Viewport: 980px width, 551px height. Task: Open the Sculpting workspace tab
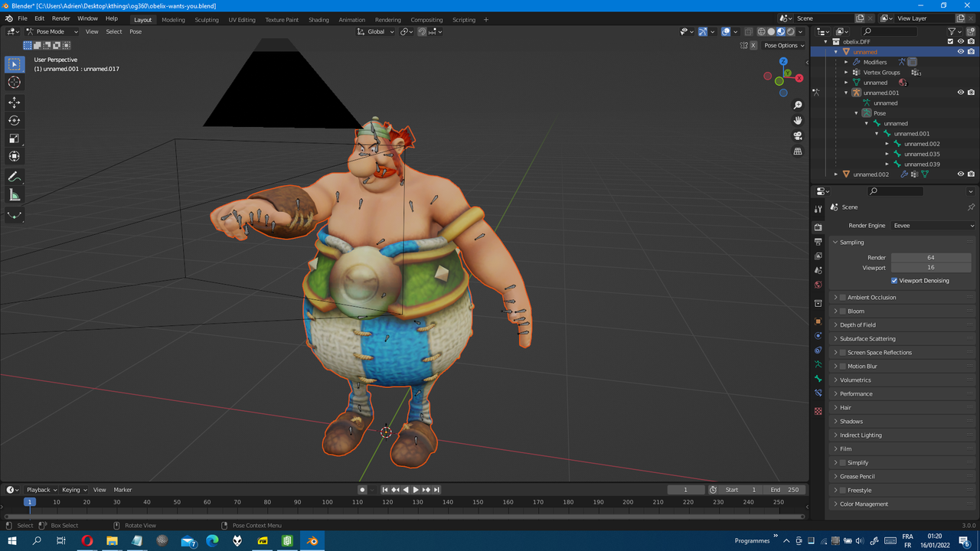pyautogui.click(x=206, y=20)
